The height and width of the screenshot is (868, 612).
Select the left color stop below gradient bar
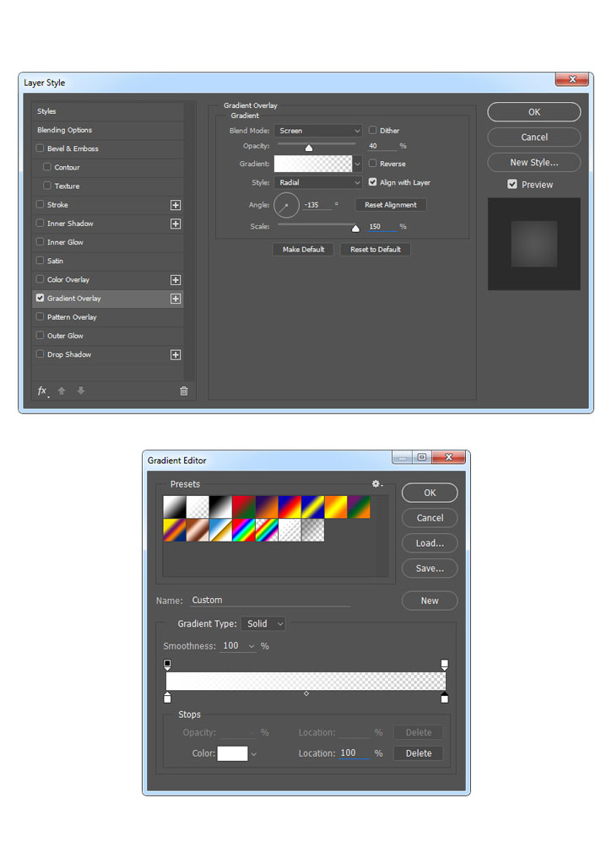coord(167,698)
